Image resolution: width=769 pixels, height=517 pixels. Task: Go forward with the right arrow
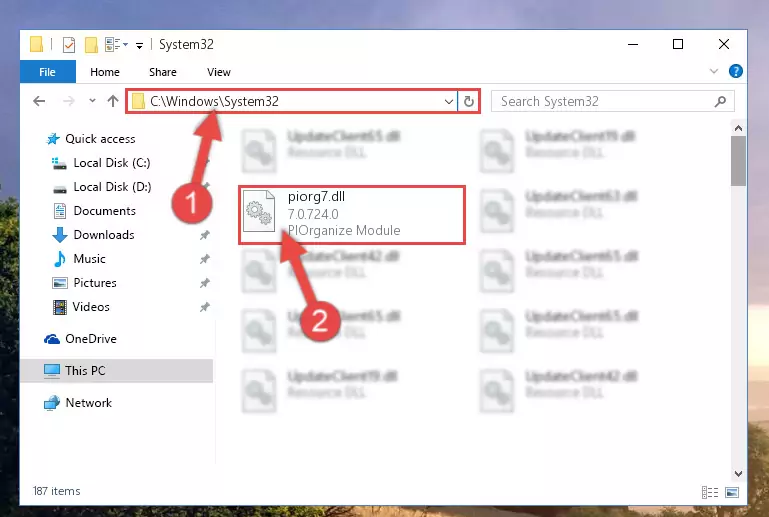tap(69, 101)
